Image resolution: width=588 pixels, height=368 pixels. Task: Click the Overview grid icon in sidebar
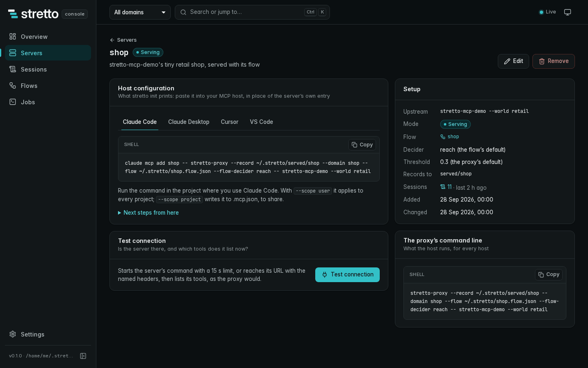tap(13, 36)
